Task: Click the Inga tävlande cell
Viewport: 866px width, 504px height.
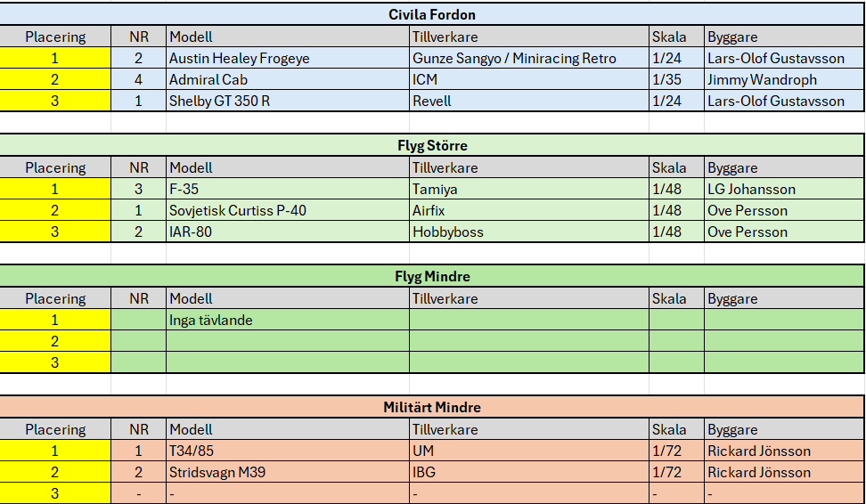Action: click(211, 320)
